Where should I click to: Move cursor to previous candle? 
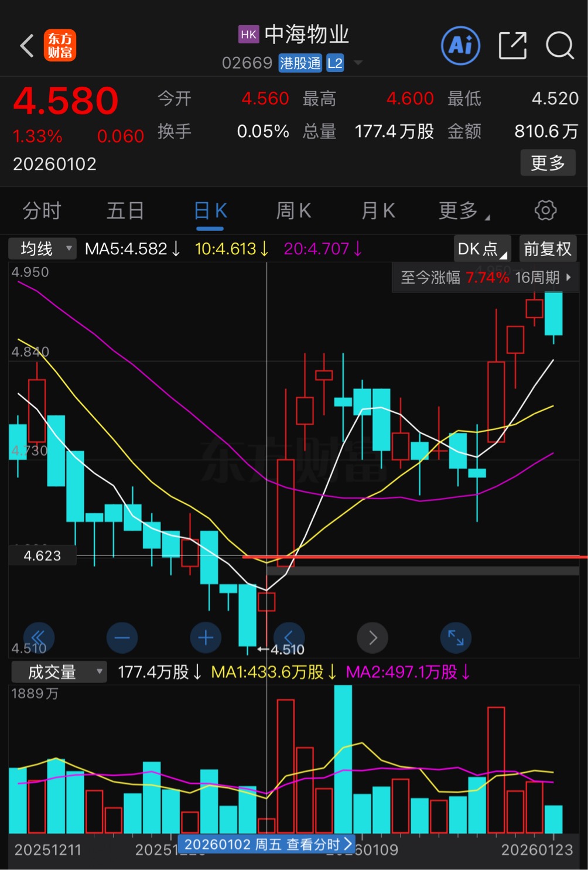pos(289,637)
